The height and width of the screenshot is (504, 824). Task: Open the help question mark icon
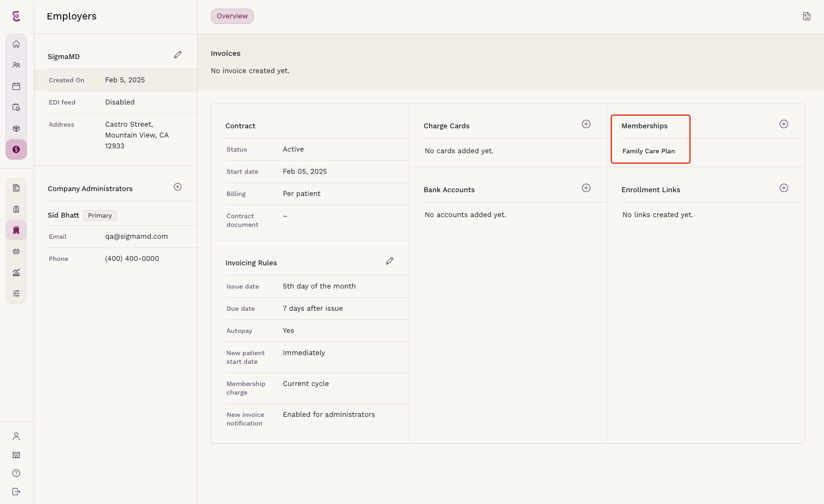pos(16,473)
